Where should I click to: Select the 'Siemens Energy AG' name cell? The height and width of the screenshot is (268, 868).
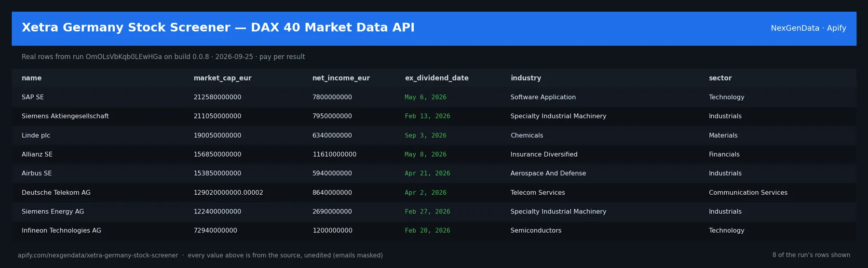[53, 212]
